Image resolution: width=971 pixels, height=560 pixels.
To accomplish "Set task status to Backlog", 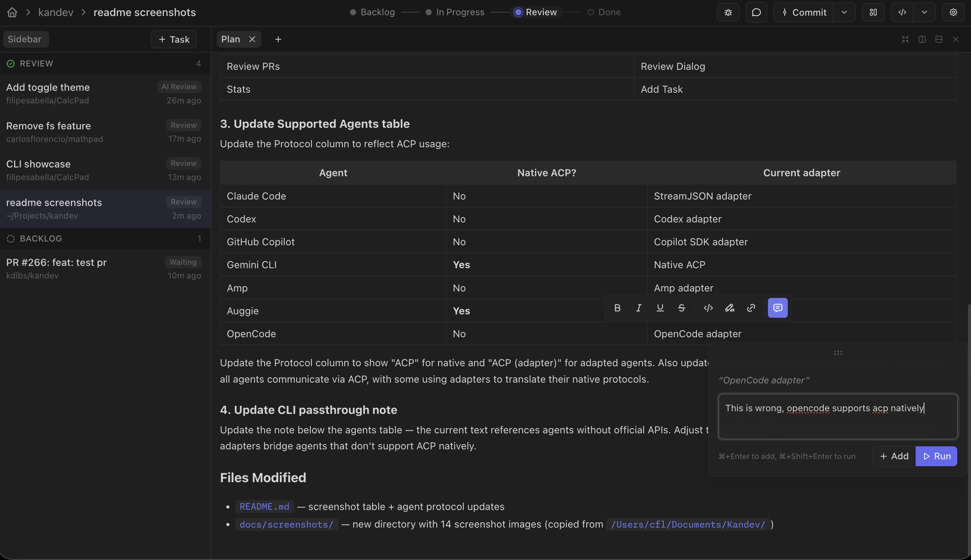I will tap(372, 12).
